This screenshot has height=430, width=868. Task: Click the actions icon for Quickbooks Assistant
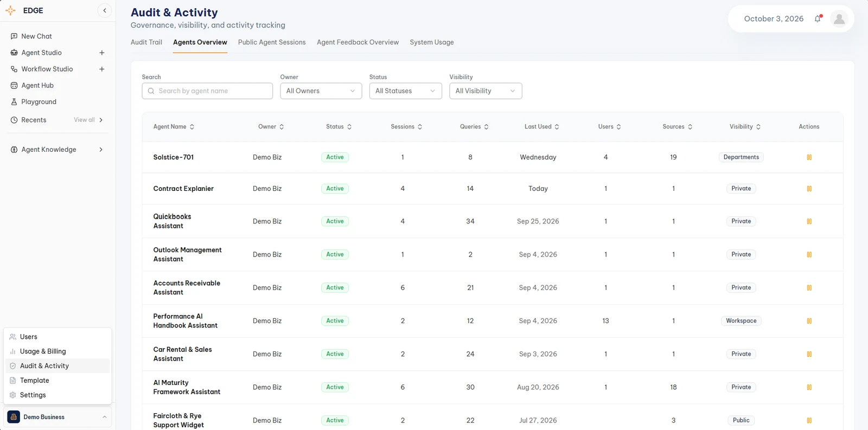click(x=809, y=221)
